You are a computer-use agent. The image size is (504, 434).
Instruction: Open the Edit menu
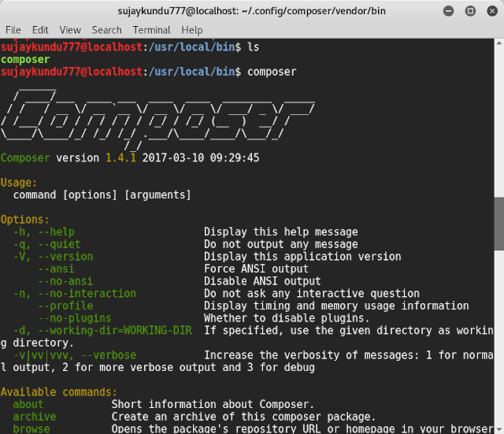click(x=40, y=30)
